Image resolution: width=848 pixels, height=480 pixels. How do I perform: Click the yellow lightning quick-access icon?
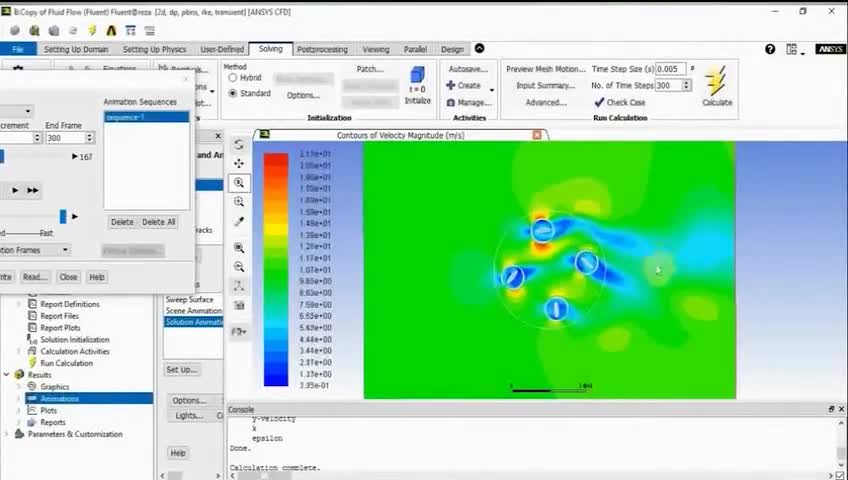92,30
